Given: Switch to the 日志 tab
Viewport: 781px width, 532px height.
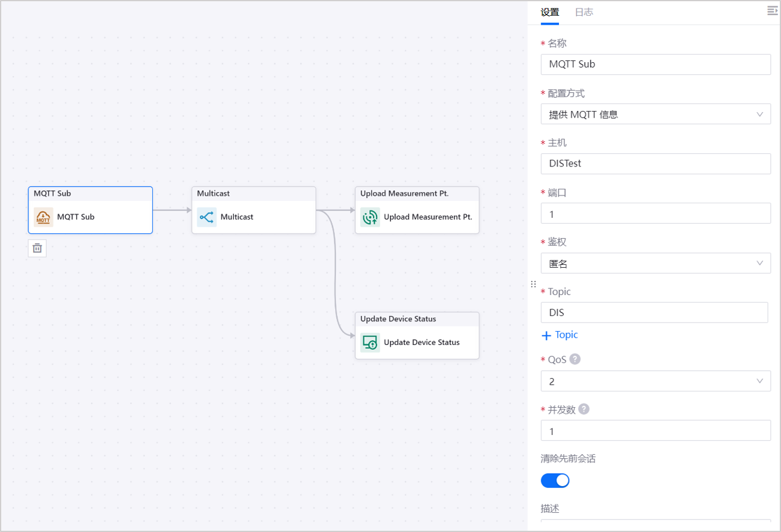Looking at the screenshot, I should [584, 12].
